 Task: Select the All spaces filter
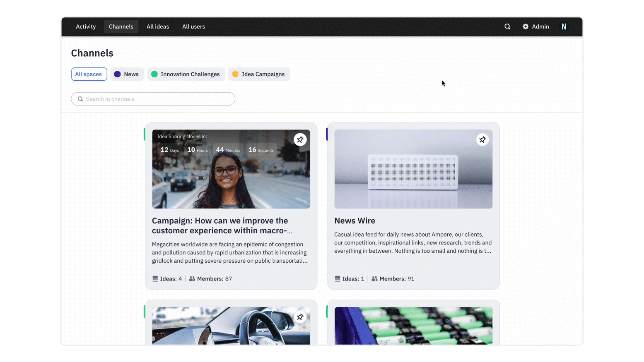(x=89, y=74)
